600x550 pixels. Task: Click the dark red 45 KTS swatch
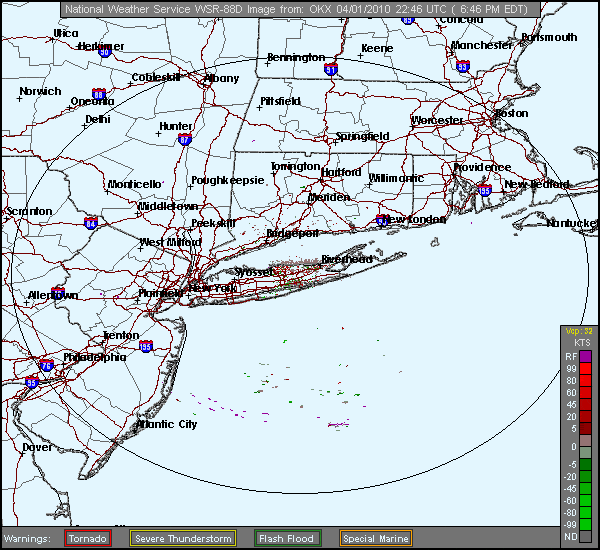(585, 405)
